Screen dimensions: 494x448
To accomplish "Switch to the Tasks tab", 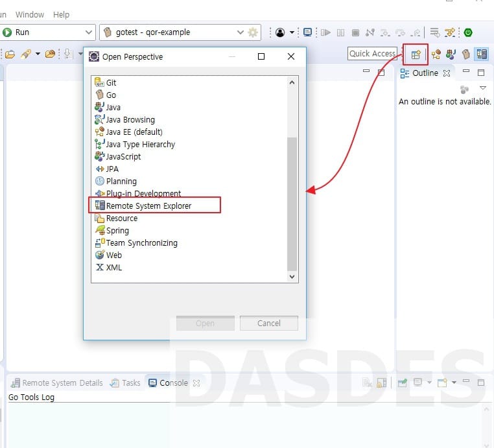I will [125, 383].
